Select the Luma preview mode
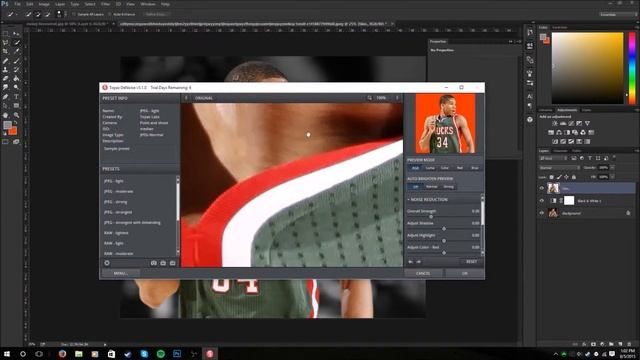 (430, 168)
